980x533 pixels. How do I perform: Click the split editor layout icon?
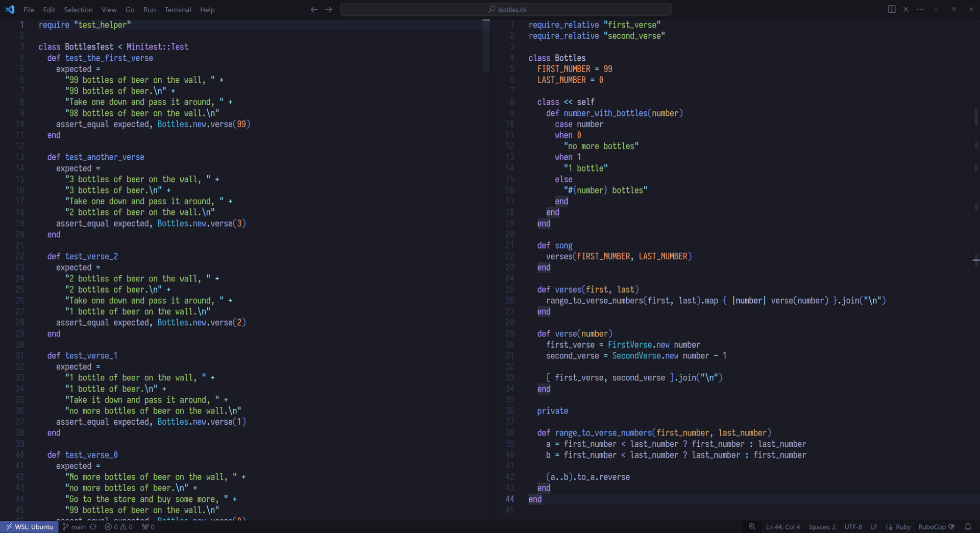point(892,9)
